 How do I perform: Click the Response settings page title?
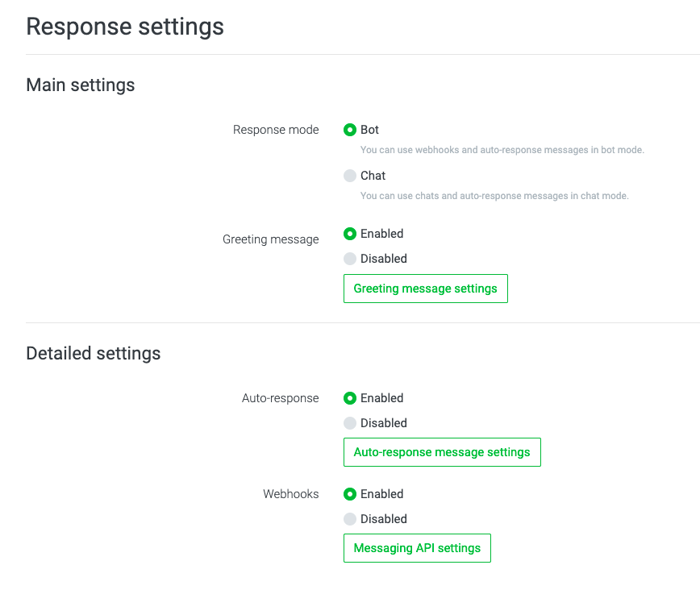point(125,27)
